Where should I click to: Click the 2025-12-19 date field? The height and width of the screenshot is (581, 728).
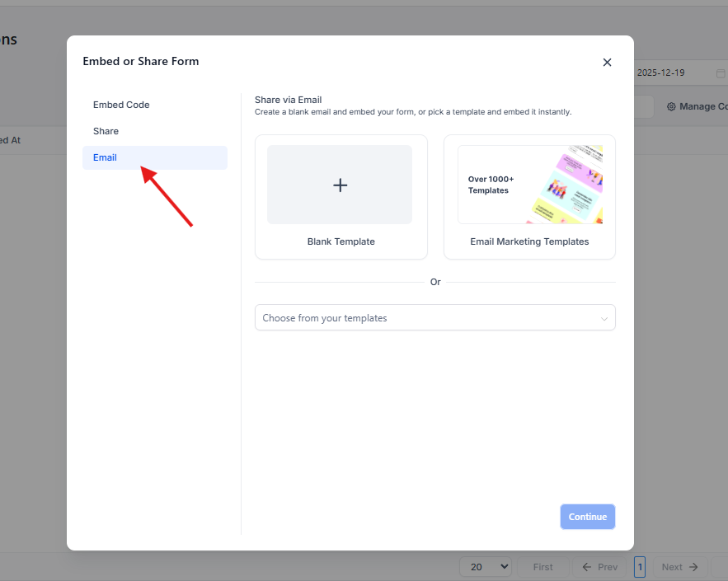tap(660, 73)
